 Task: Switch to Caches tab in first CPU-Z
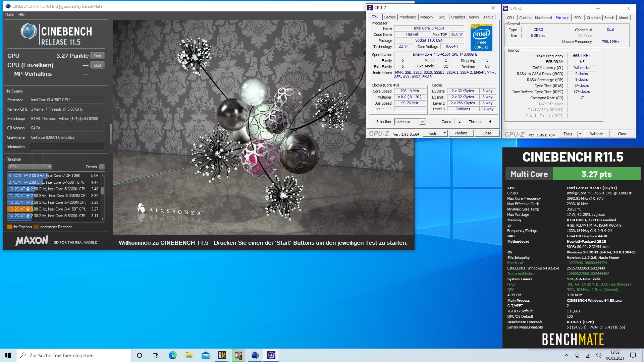(x=389, y=17)
